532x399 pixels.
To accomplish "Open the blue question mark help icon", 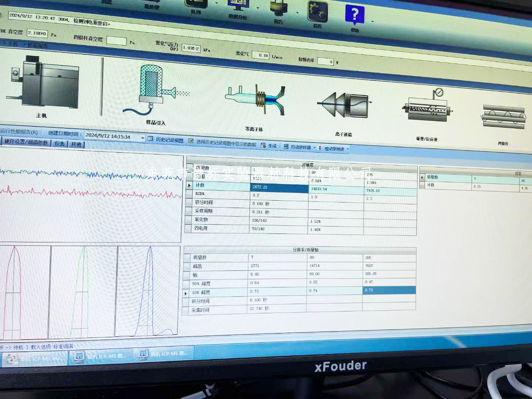I will (354, 15).
